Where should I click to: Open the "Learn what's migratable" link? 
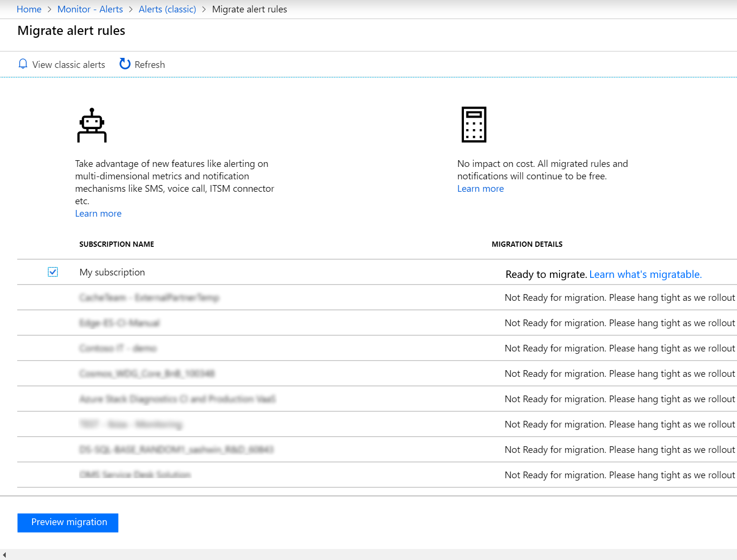645,274
